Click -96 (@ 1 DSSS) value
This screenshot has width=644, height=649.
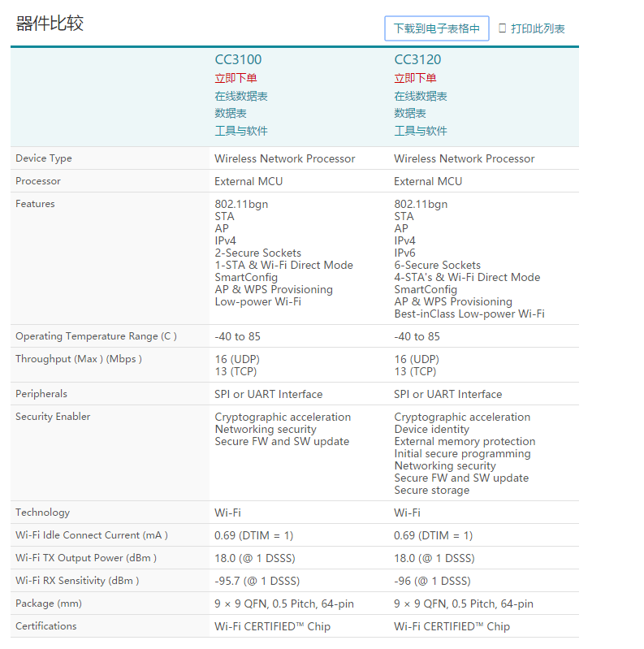pos(433,581)
